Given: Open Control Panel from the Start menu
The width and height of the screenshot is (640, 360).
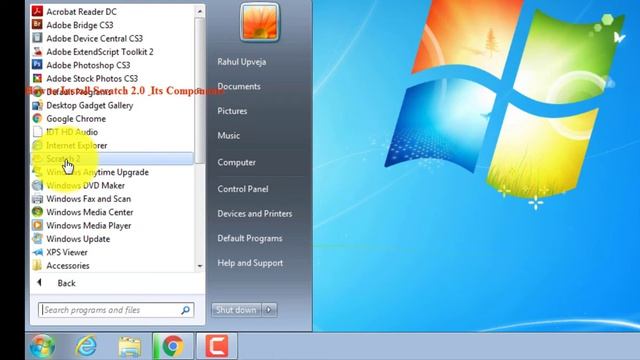Looking at the screenshot, I should [x=243, y=189].
